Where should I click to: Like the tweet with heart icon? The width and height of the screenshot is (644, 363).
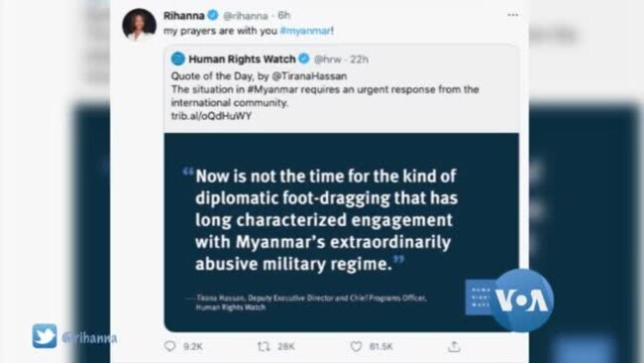pyautogui.click(x=356, y=346)
